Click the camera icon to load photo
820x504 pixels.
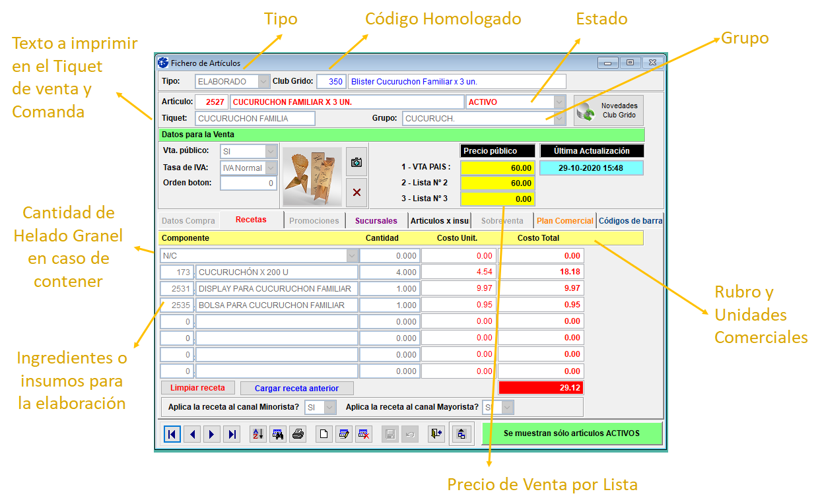coord(357,162)
